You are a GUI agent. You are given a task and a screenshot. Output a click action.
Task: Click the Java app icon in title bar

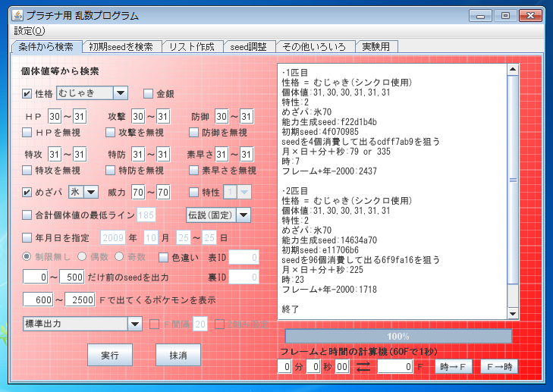tap(17, 15)
